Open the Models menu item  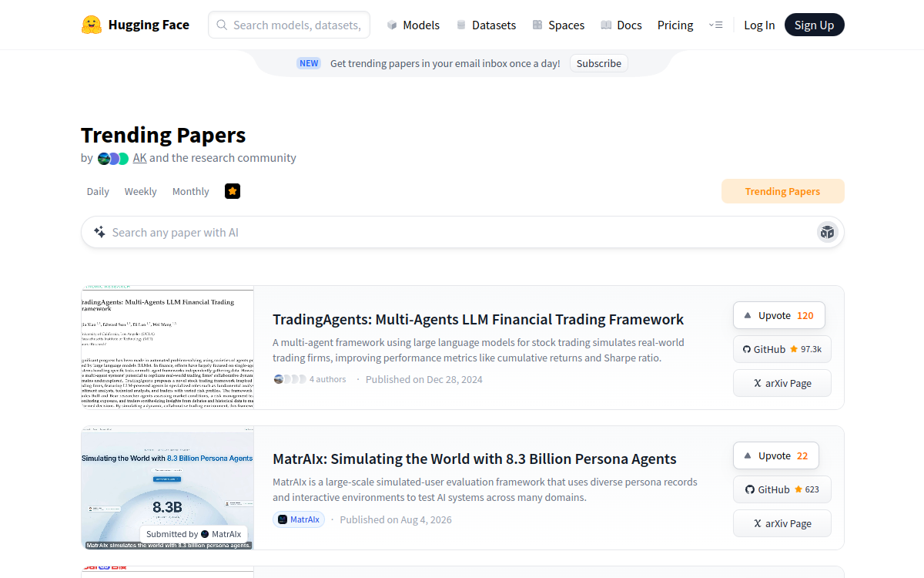coord(413,25)
